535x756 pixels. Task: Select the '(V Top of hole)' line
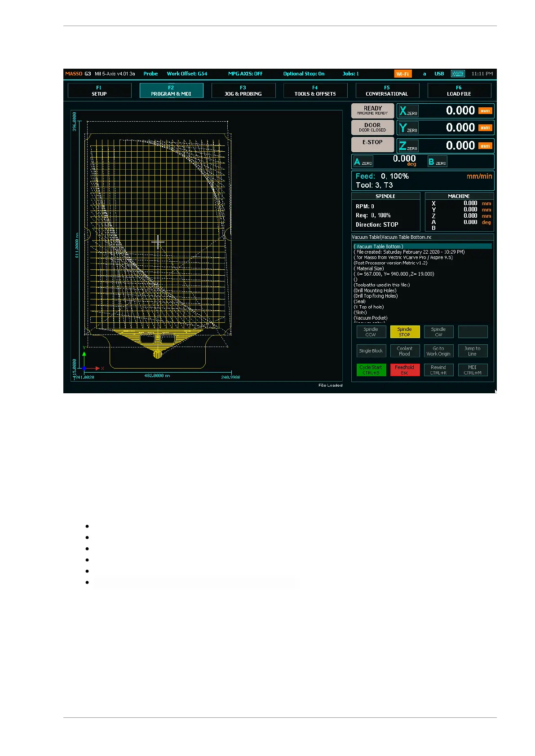[x=369, y=307]
